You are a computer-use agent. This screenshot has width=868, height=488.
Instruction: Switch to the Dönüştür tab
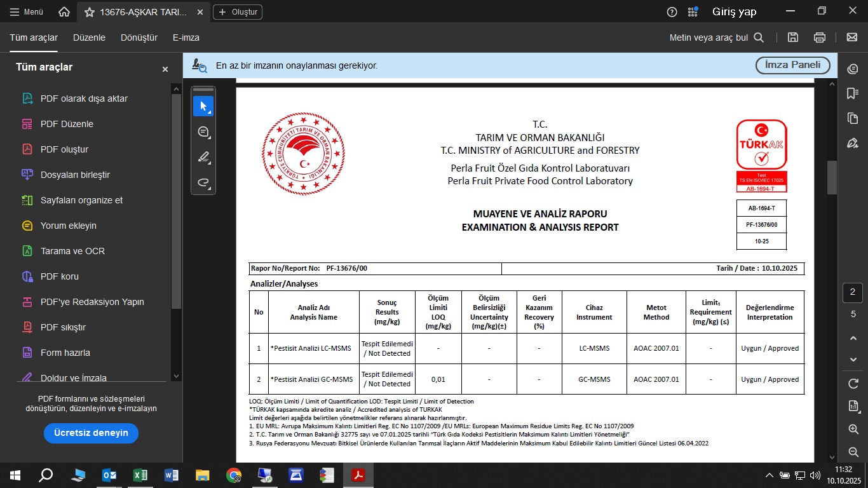tap(139, 37)
